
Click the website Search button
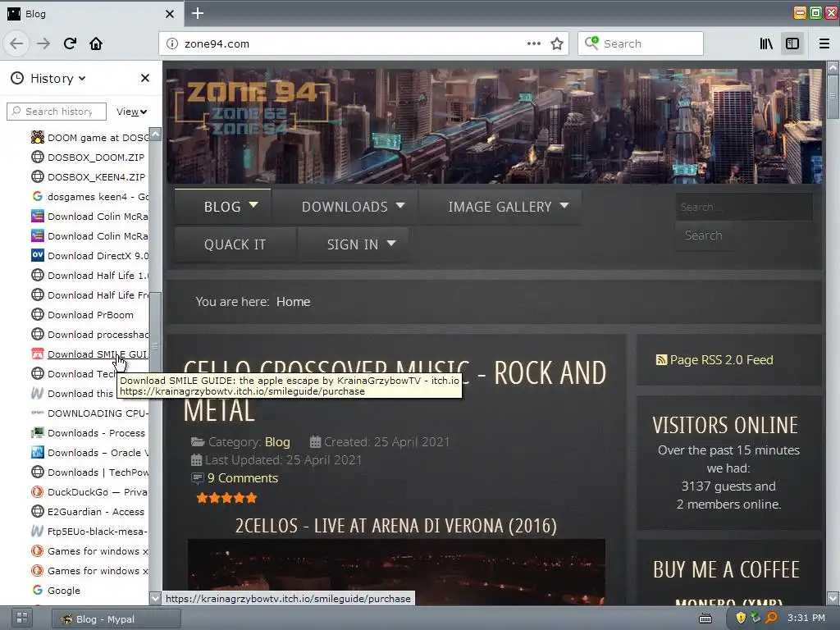click(x=703, y=235)
